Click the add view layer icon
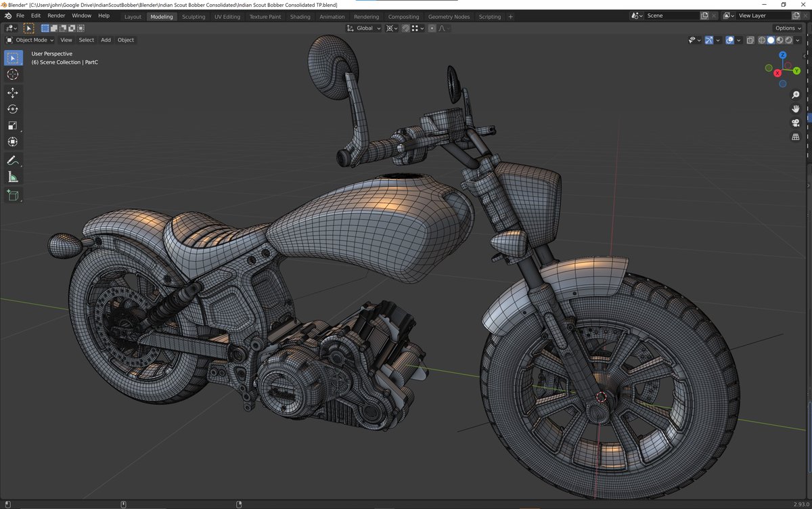This screenshot has width=812, height=509. (x=797, y=16)
